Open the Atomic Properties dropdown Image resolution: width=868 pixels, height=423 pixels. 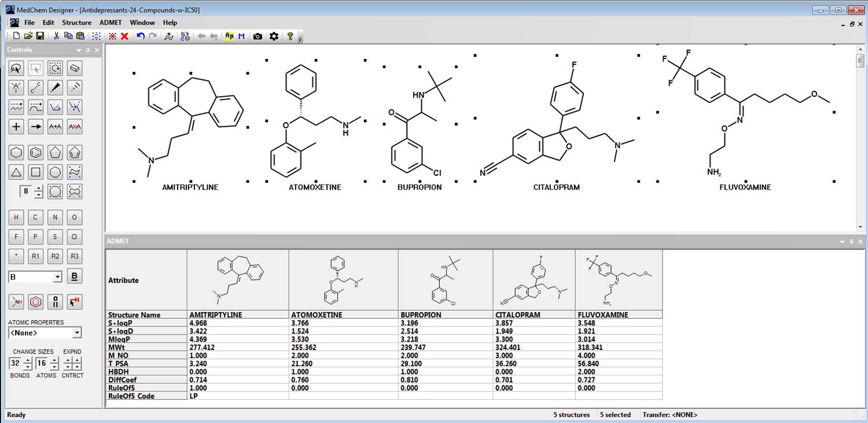(x=76, y=333)
